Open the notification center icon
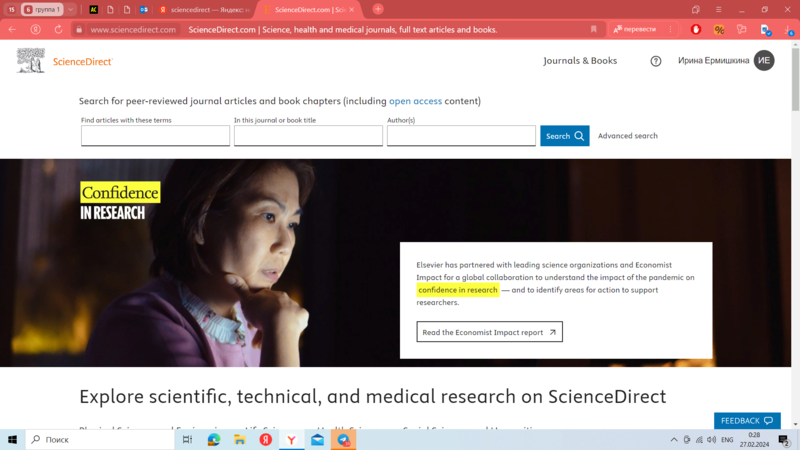The image size is (800, 450). pos(784,439)
